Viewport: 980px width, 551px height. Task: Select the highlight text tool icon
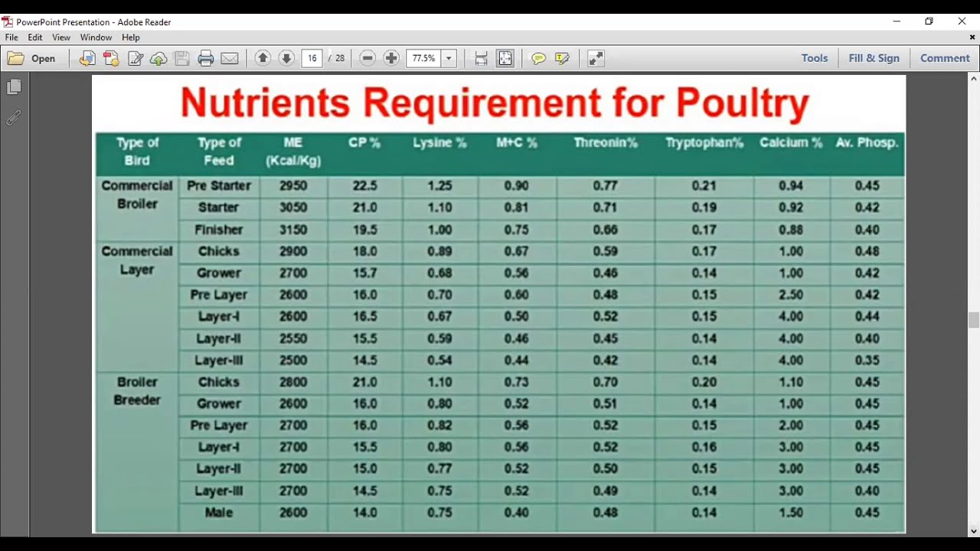(562, 58)
